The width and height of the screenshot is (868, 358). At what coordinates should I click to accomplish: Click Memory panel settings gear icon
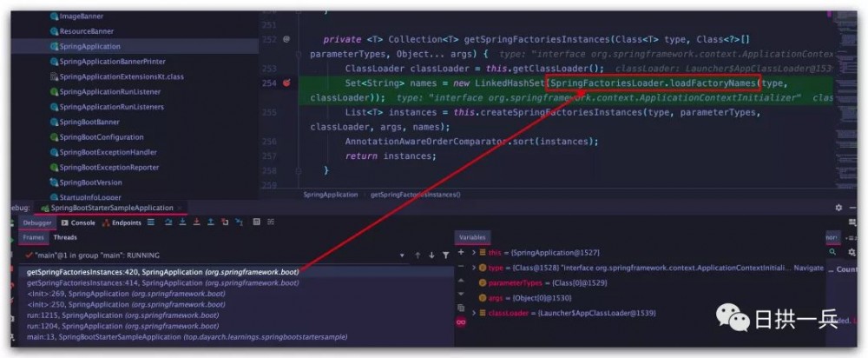852,253
